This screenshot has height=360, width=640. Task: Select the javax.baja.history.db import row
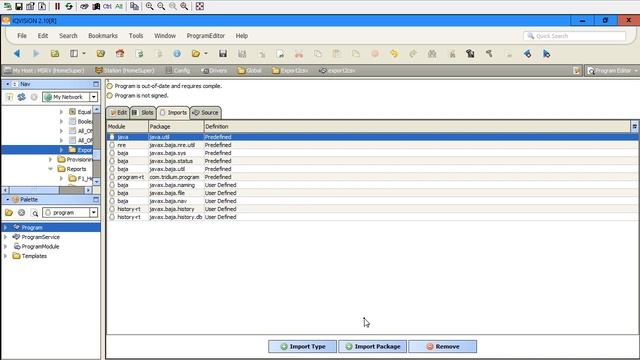click(373, 217)
